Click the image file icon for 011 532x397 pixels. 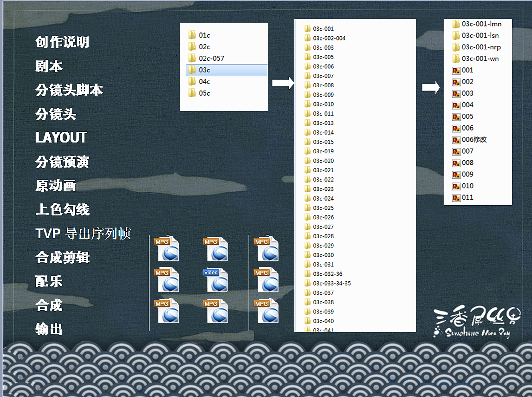click(x=456, y=198)
